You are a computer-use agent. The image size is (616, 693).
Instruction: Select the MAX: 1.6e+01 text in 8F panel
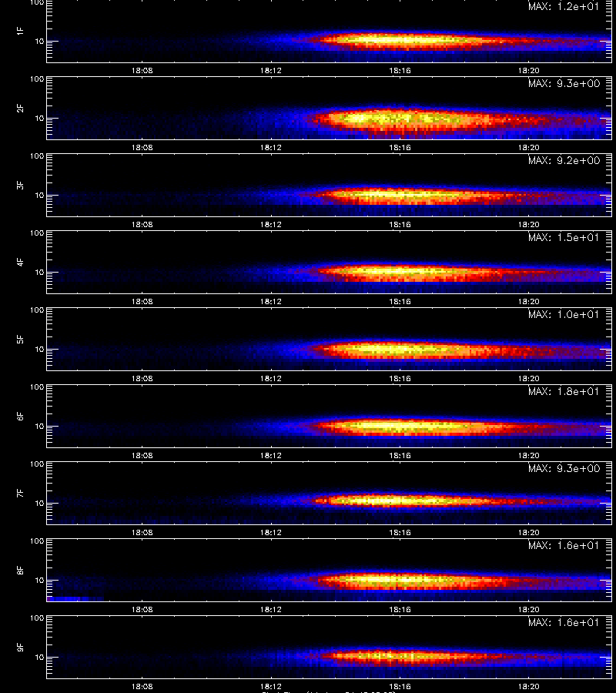(564, 545)
